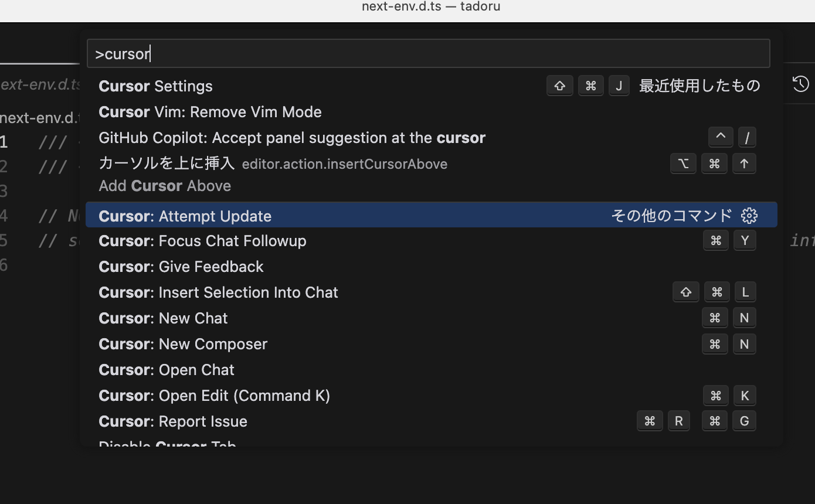Choose Cursor Vim: Remove Vim Mode
This screenshot has height=504, width=815.
(210, 112)
